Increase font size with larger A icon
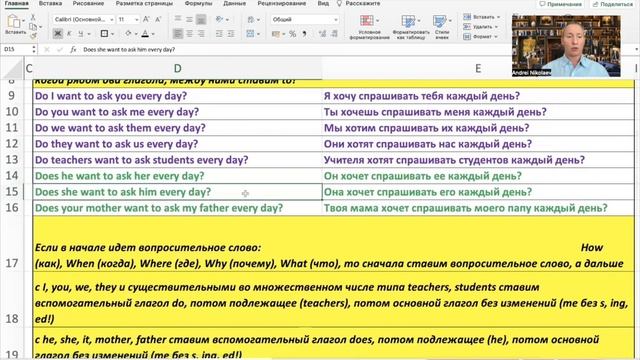Image resolution: width=640 pixels, height=360 pixels. point(146,19)
